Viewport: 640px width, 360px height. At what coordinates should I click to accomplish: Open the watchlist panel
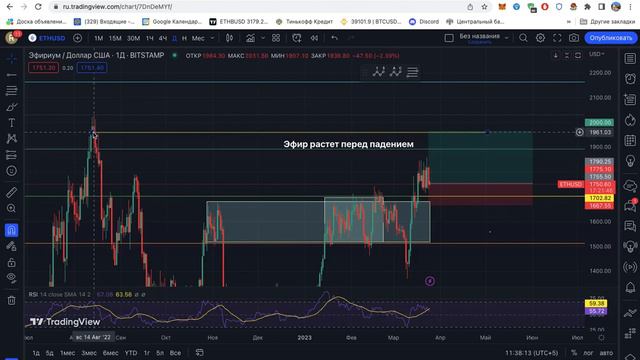pyautogui.click(x=630, y=58)
